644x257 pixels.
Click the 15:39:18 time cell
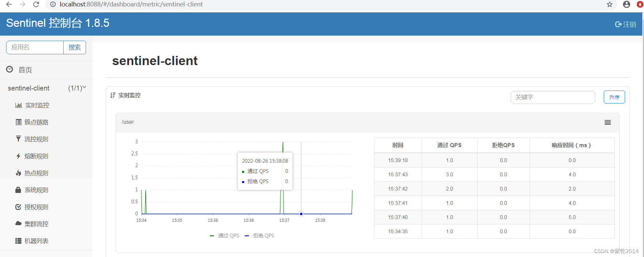pos(398,160)
